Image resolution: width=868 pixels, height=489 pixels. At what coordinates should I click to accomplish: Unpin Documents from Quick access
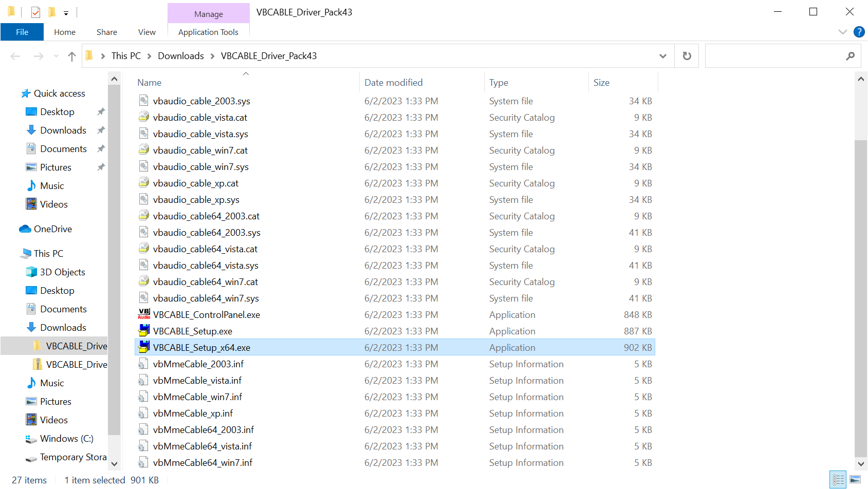click(101, 148)
